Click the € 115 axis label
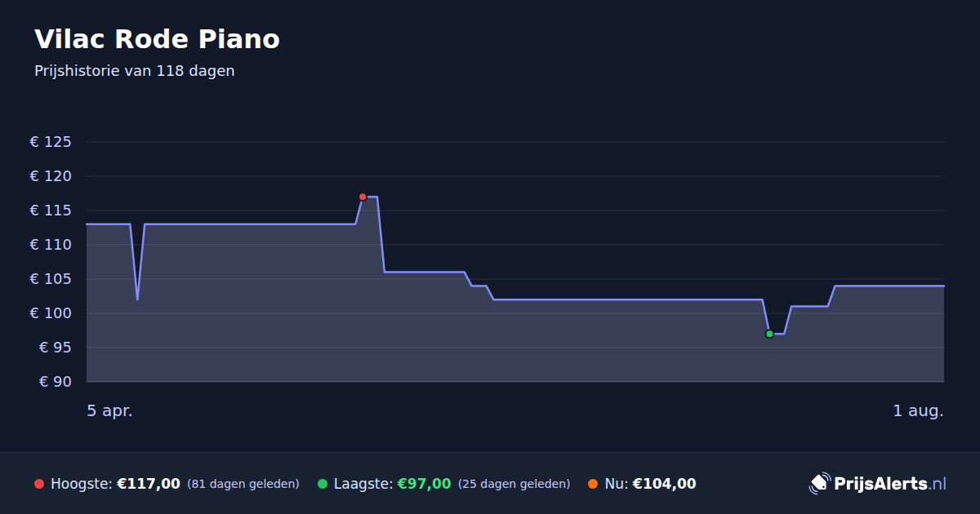 coord(51,210)
